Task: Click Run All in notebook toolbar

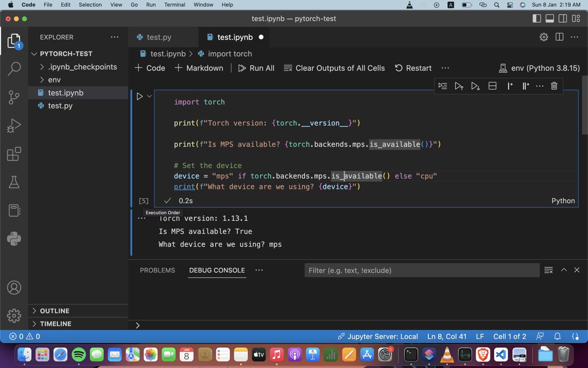Action: pyautogui.click(x=256, y=68)
